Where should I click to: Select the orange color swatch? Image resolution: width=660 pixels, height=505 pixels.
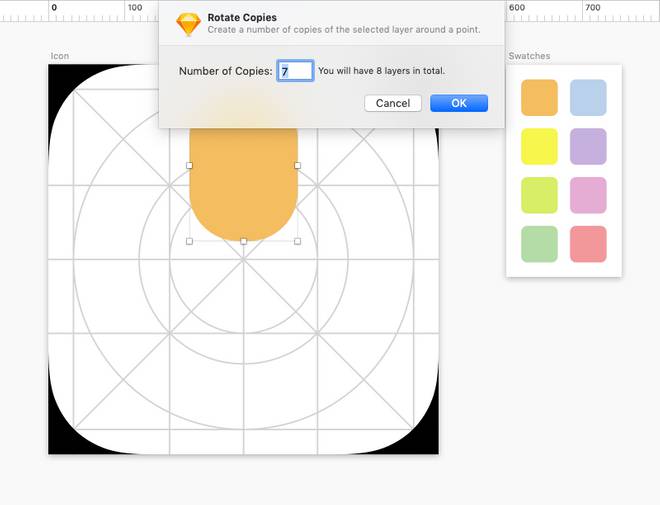point(539,98)
